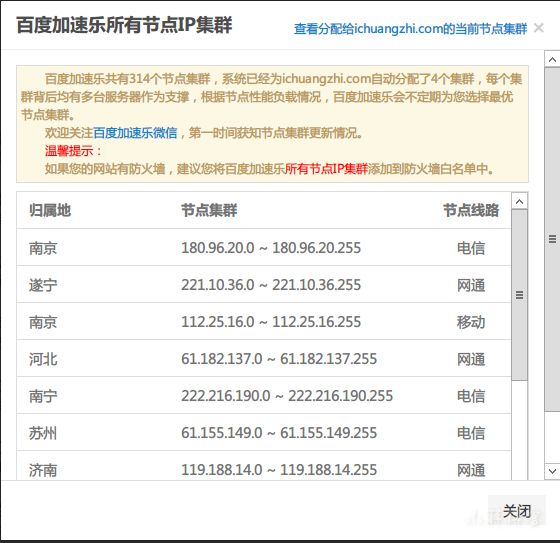
Task: Select IP range 61.182.137.0 ~ 61.182.137.255
Action: click(279, 359)
